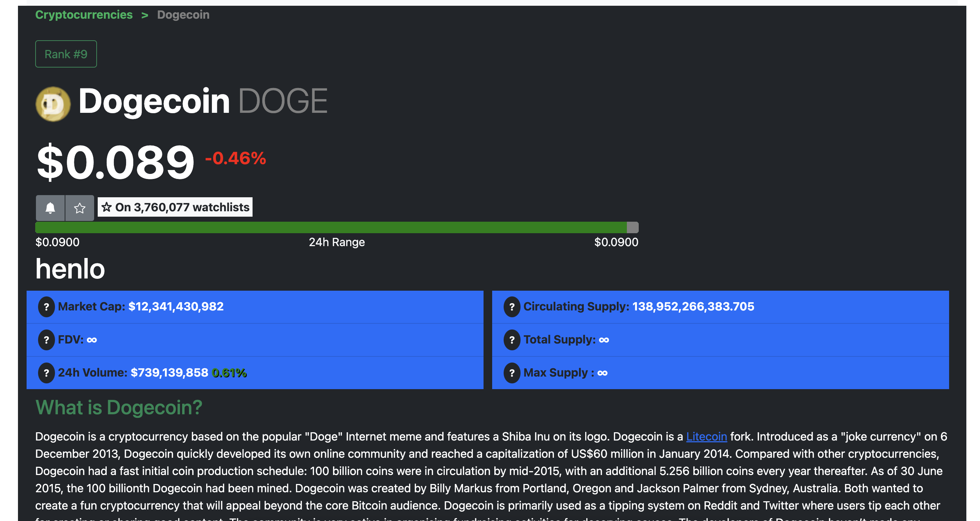Open the Cryptocurrencies breadcrumb link
Image resolution: width=980 pixels, height=521 pixels.
click(84, 15)
